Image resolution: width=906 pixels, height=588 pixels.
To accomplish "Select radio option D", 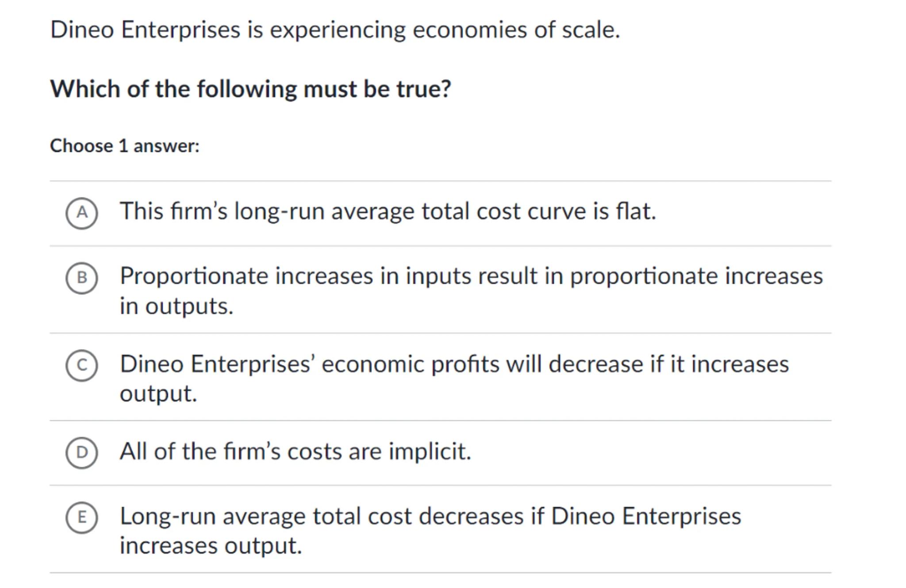I will pyautogui.click(x=82, y=452).
